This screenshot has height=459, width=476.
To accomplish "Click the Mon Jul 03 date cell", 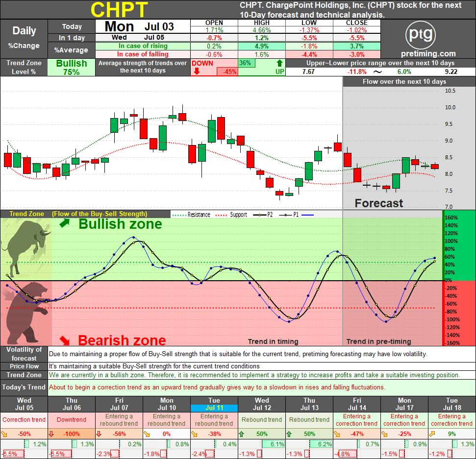I will pos(143,26).
